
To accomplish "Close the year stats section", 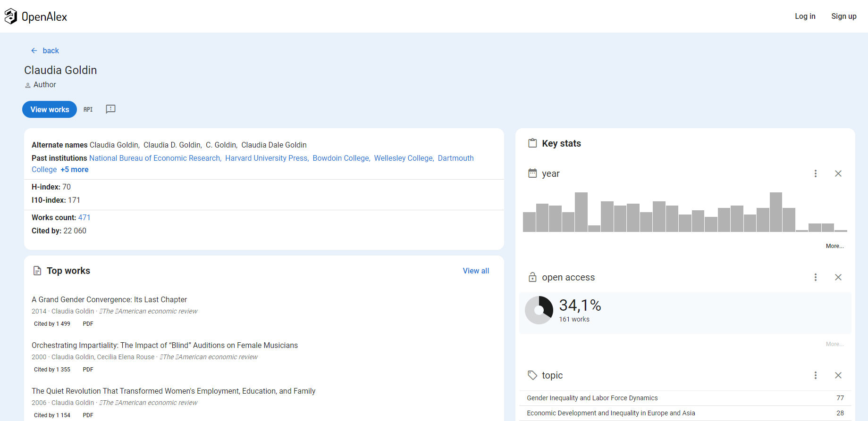I will coord(838,173).
